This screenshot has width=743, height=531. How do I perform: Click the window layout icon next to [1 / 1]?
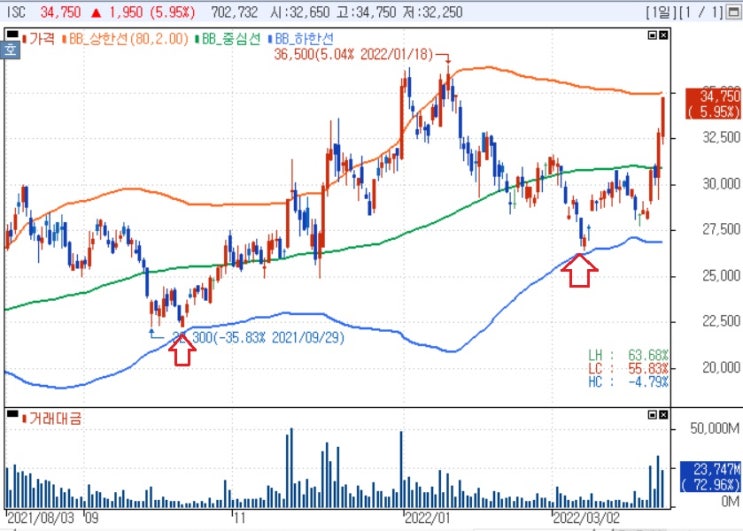733,12
